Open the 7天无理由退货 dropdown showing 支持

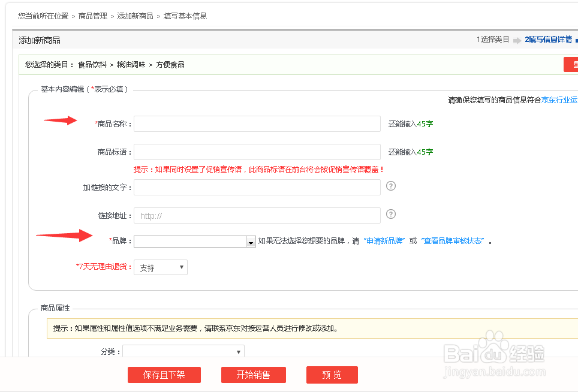click(160, 267)
